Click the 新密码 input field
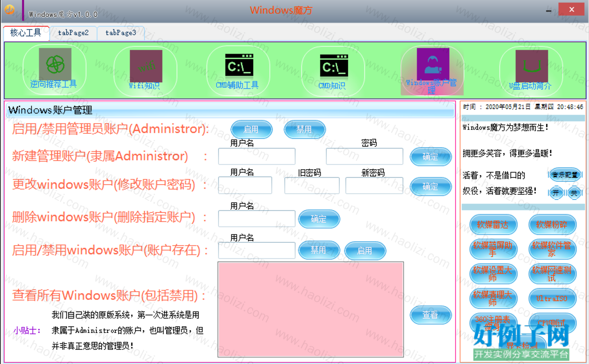589x364 pixels. [x=374, y=185]
